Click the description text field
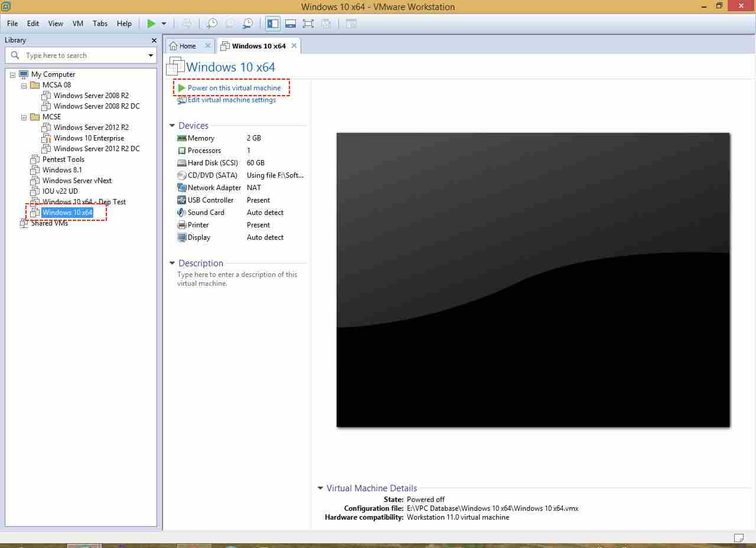 [237, 279]
